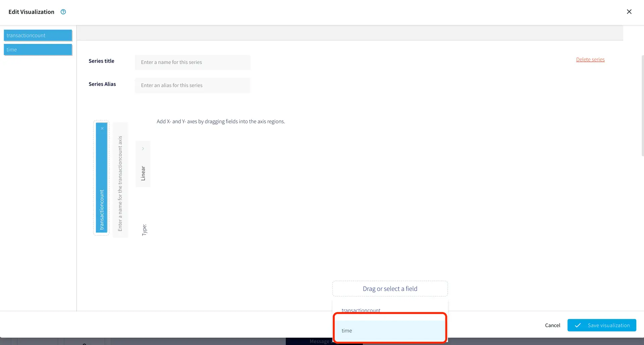The width and height of the screenshot is (644, 345).
Task: Click the chevron above the Linear label
Action: click(x=143, y=149)
